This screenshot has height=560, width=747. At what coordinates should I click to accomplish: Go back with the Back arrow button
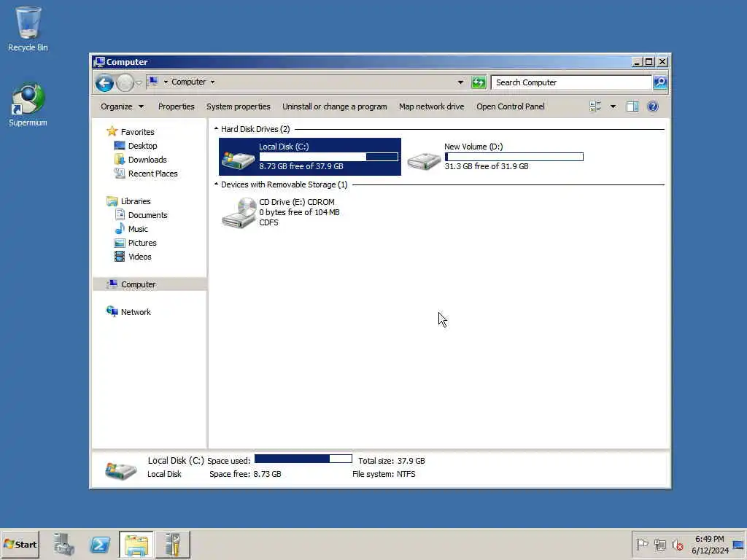(104, 83)
